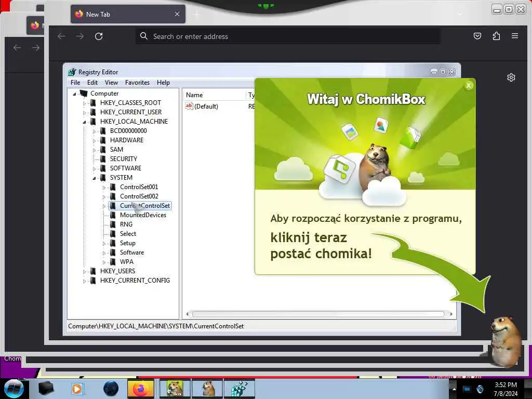Open the Windows Start orb

pos(14,389)
